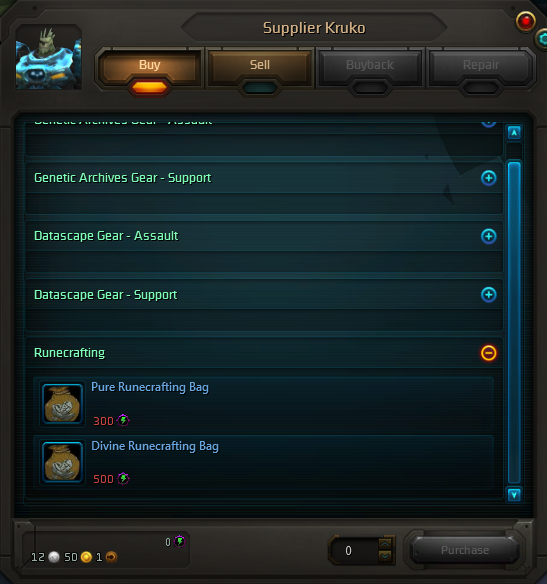Expand the Datascape Gear - Assault category

pyautogui.click(x=489, y=236)
